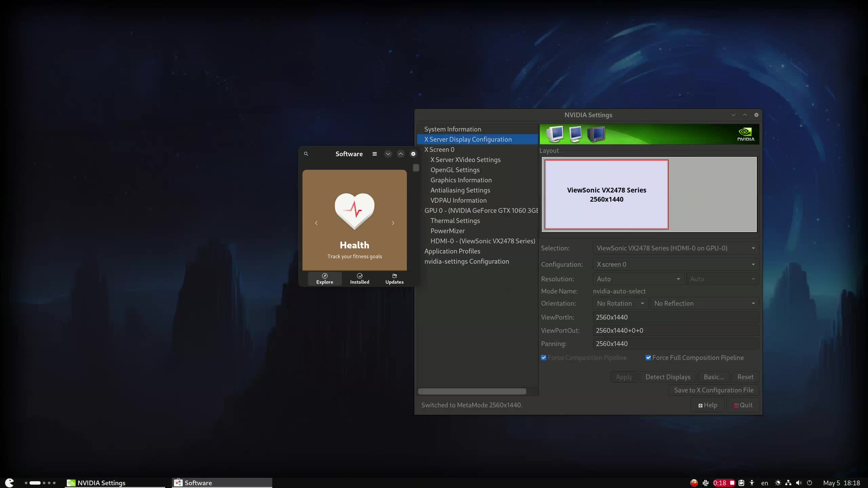Open the No Rotation orientation dropdown
The width and height of the screenshot is (868, 488).
[x=620, y=303]
